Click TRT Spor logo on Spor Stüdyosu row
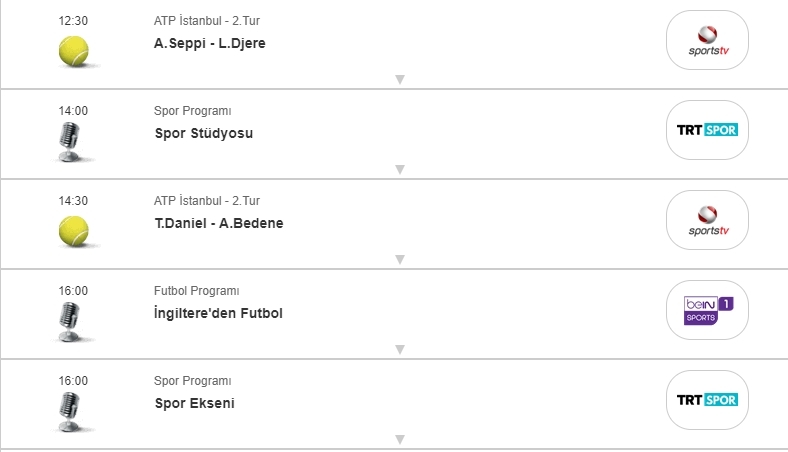 tap(707, 130)
